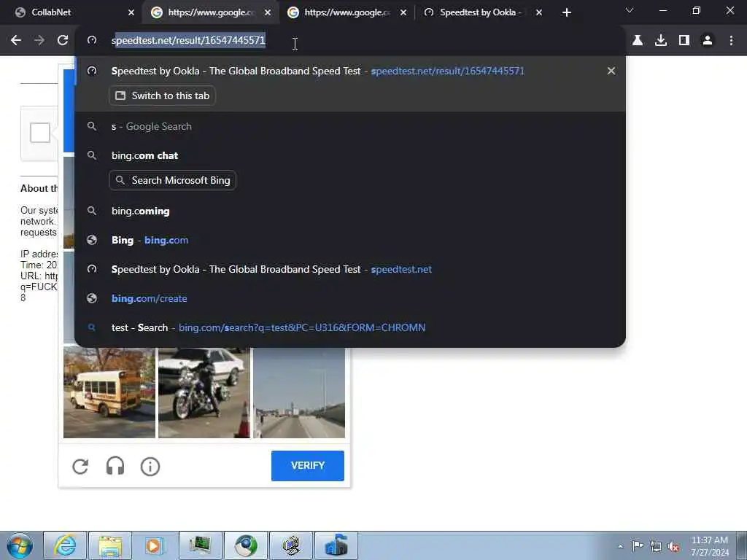This screenshot has width=747, height=560.
Task: Expand the tab search chevron
Action: 630,10
